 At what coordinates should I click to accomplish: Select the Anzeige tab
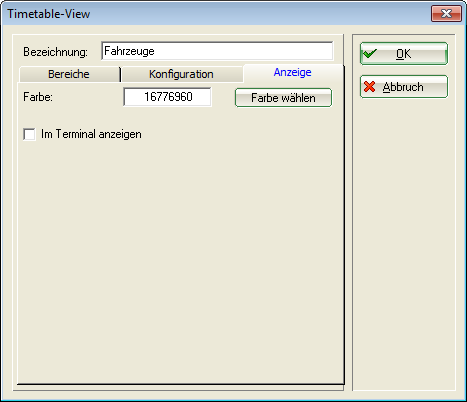click(x=293, y=72)
